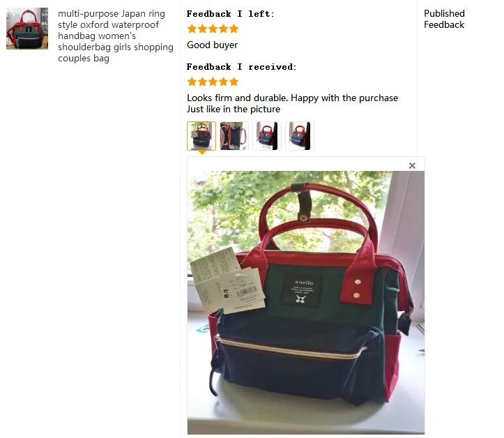Click the first star under Feedback I received

point(192,82)
